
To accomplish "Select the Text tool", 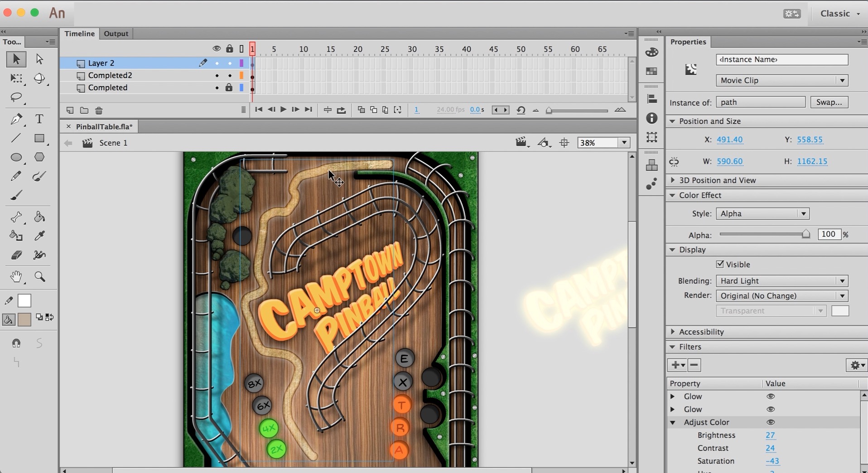I will pos(39,119).
